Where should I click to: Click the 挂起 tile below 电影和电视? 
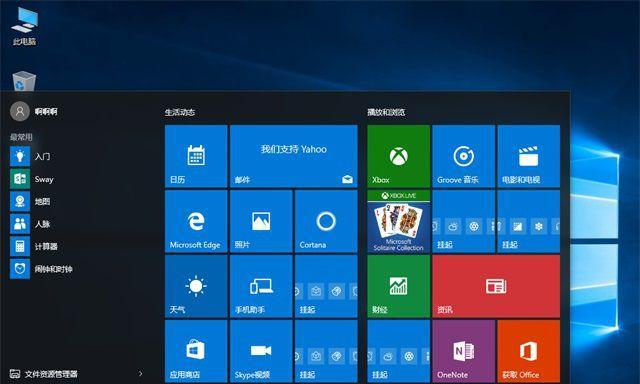click(529, 221)
